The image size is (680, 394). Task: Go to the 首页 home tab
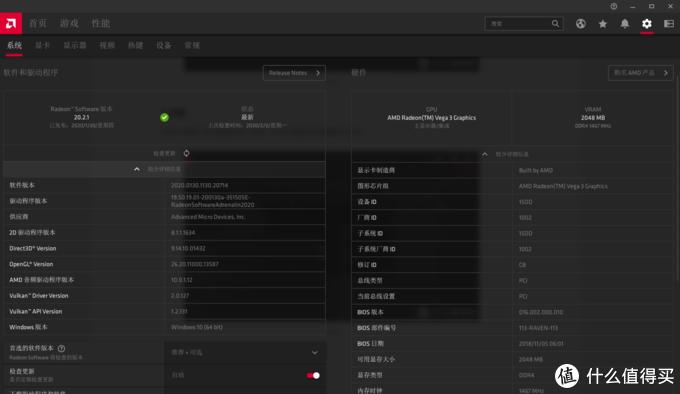point(38,23)
